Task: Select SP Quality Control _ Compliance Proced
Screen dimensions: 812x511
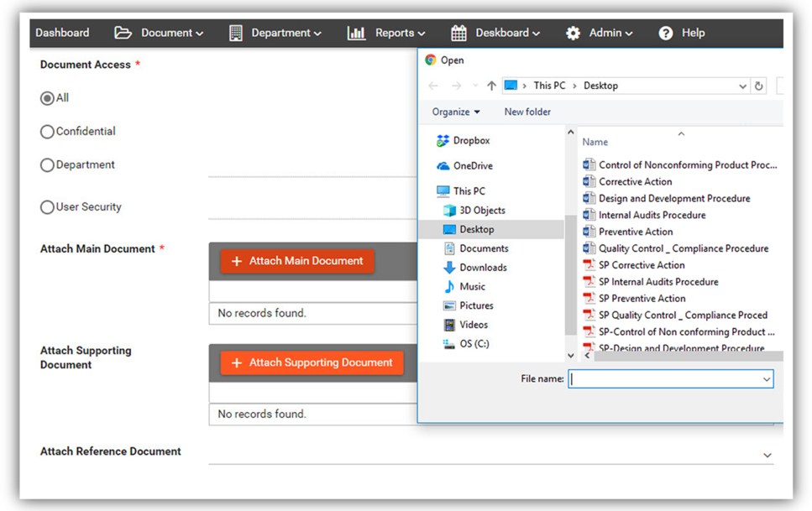Action: 675,315
